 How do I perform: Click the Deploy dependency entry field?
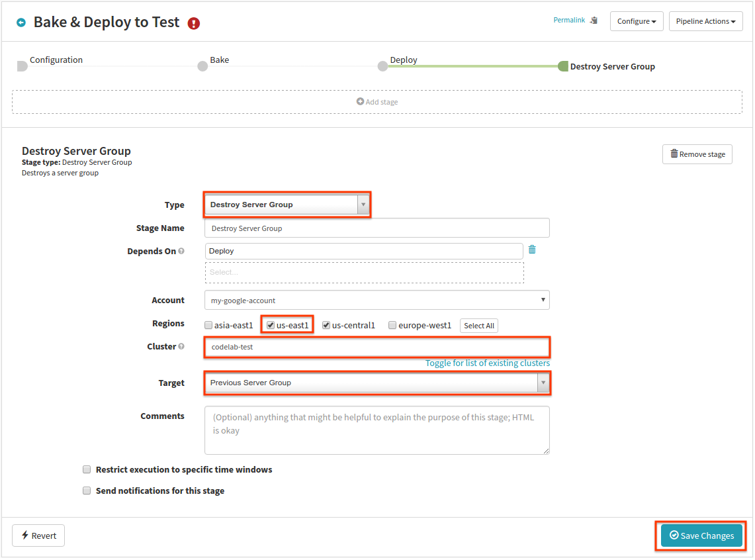point(364,251)
